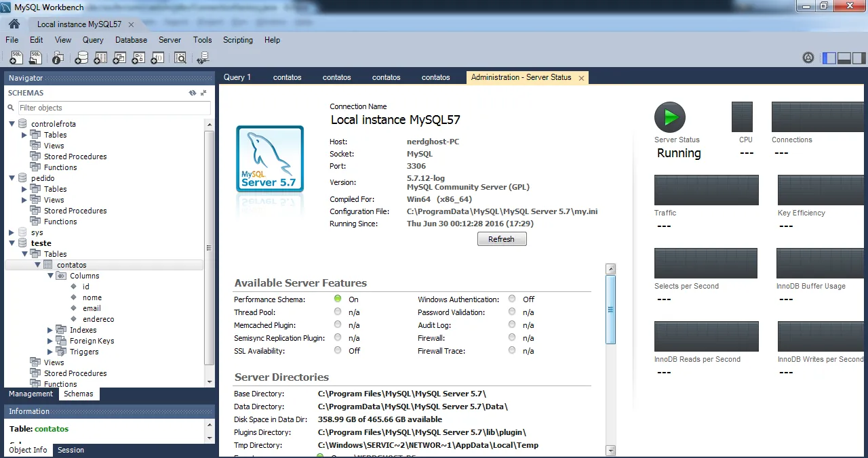
Task: Create a new stored procedure icon
Action: (x=138, y=58)
